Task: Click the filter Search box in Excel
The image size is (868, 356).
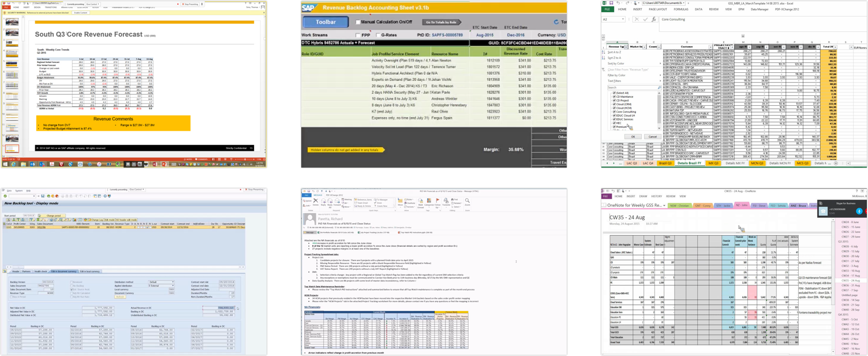Action: [x=633, y=87]
